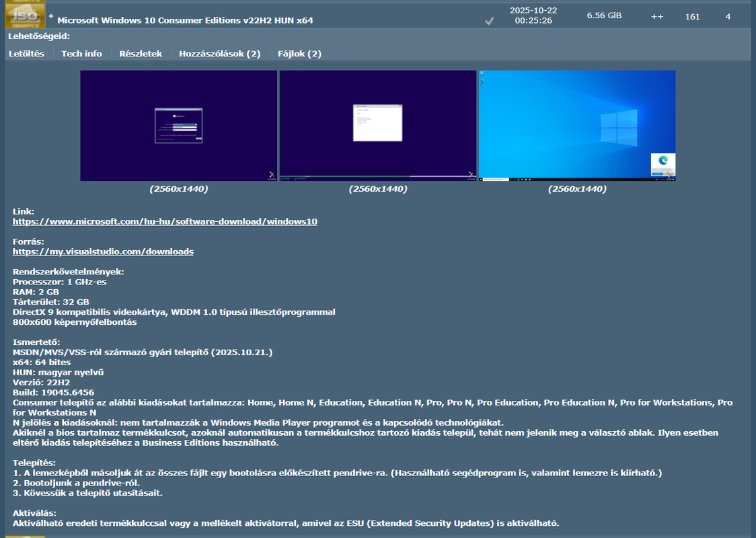Viewport: 756px width, 538px height.
Task: Open the middle installation progress screenshot thumbnail
Action: pos(378,126)
